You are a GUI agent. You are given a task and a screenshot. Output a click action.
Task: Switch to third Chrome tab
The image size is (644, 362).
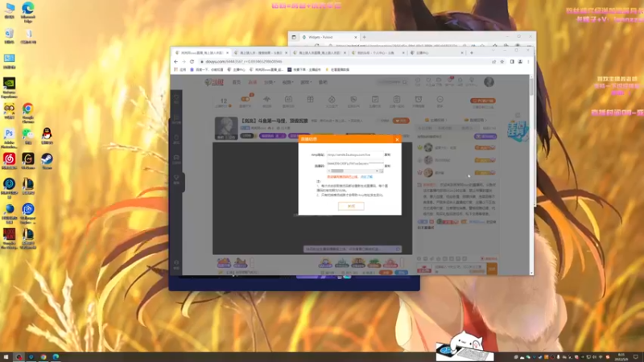coord(320,53)
